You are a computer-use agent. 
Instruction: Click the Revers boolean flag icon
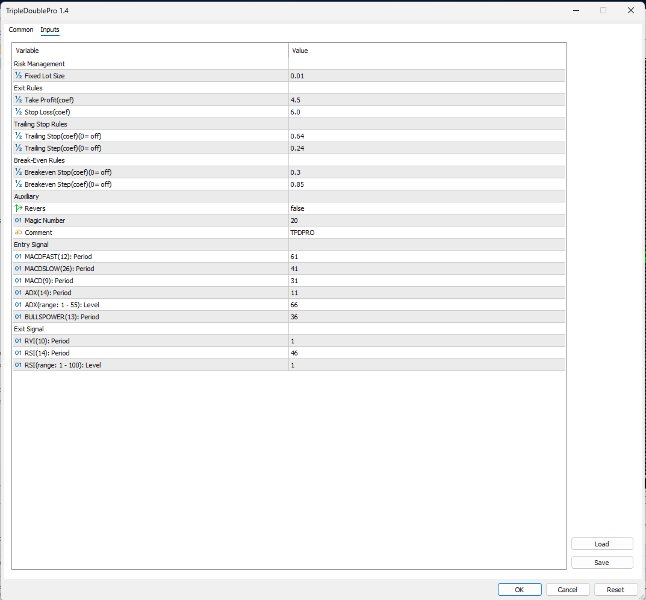[18, 209]
